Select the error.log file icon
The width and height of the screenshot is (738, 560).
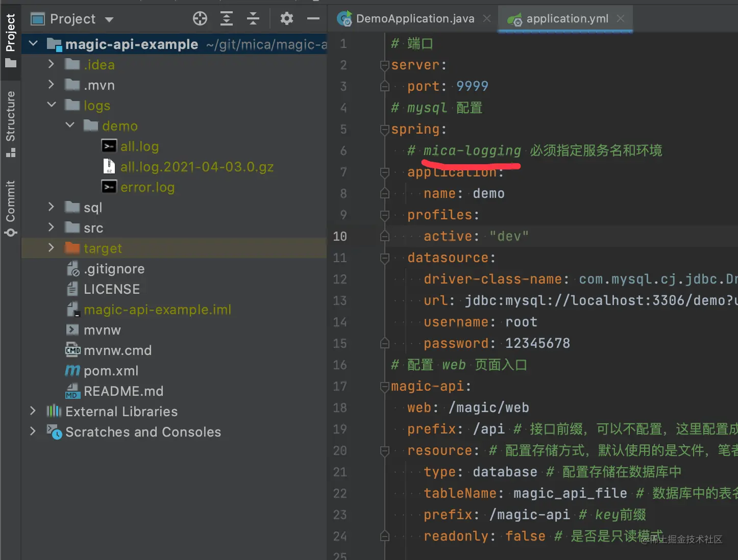point(109,187)
